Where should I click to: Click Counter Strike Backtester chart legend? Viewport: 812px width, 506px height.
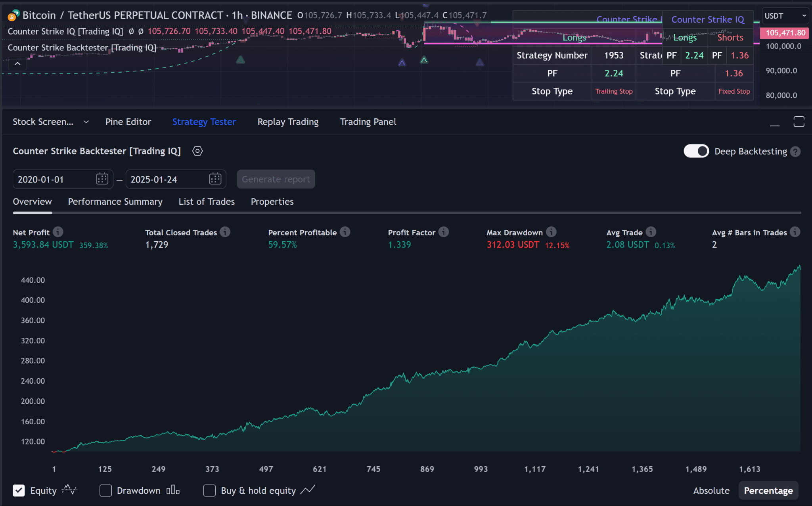[x=82, y=48]
